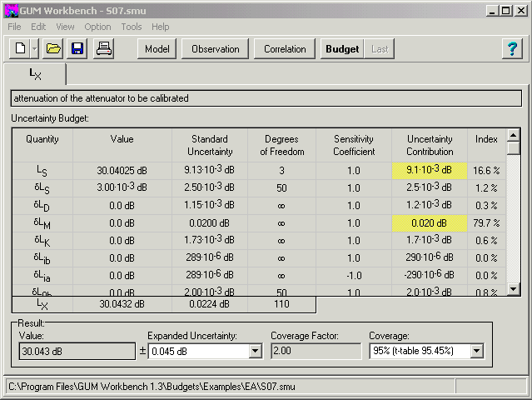The image size is (532, 400).
Task: Create a new document with the blank page icon
Action: 20,48
